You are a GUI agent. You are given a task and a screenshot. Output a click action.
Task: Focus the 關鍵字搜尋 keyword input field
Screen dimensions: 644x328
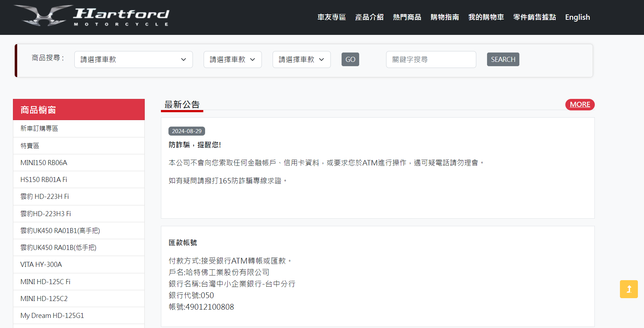431,59
